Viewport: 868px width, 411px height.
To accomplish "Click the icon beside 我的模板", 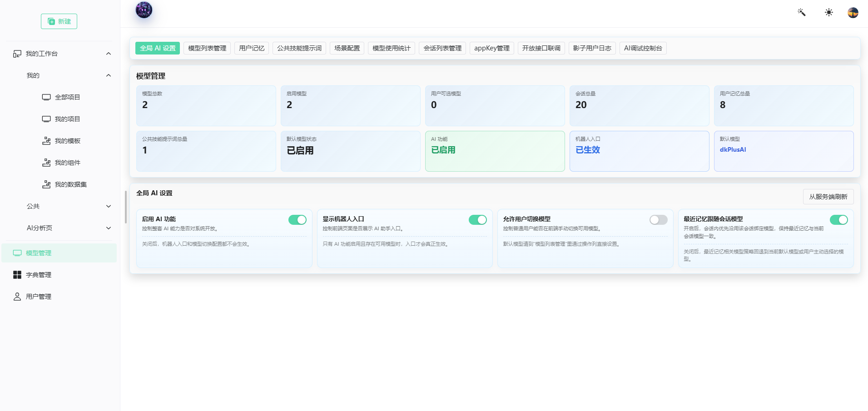I will click(x=46, y=141).
